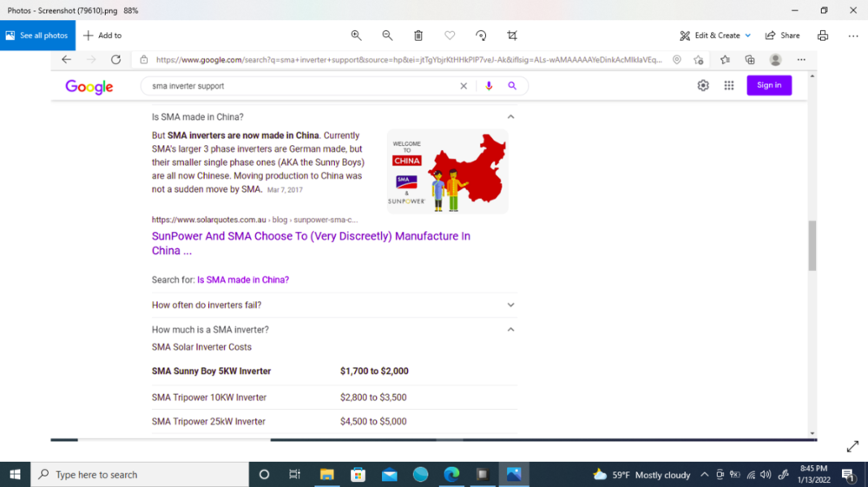868x487 pixels.
Task: Click 'SMA Tripower 25kW Inverter' row text
Action: tap(208, 422)
